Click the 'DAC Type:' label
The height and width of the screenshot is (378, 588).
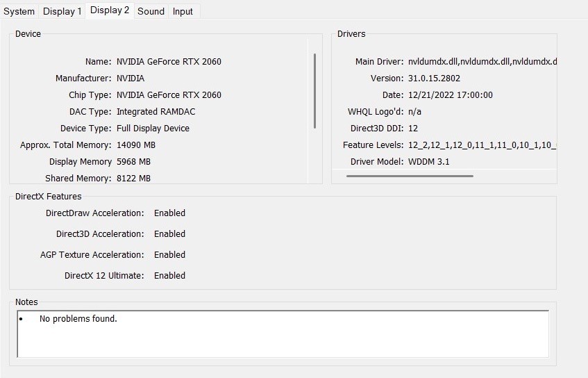[x=90, y=111]
